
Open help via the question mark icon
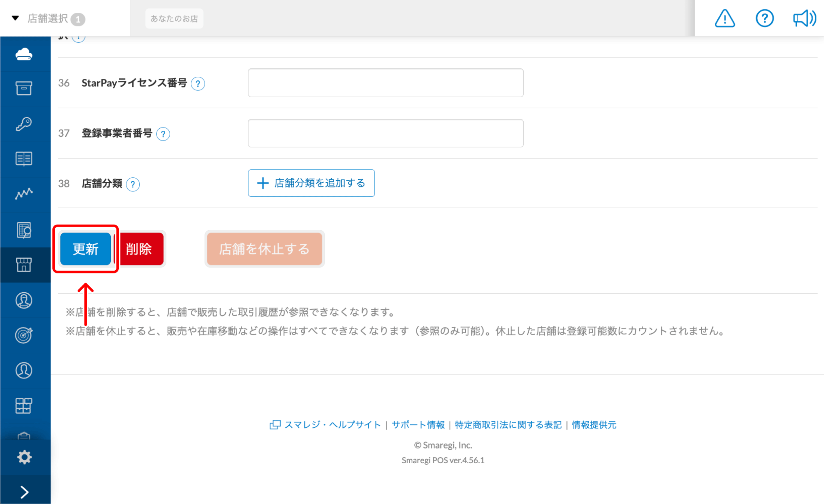point(764,18)
